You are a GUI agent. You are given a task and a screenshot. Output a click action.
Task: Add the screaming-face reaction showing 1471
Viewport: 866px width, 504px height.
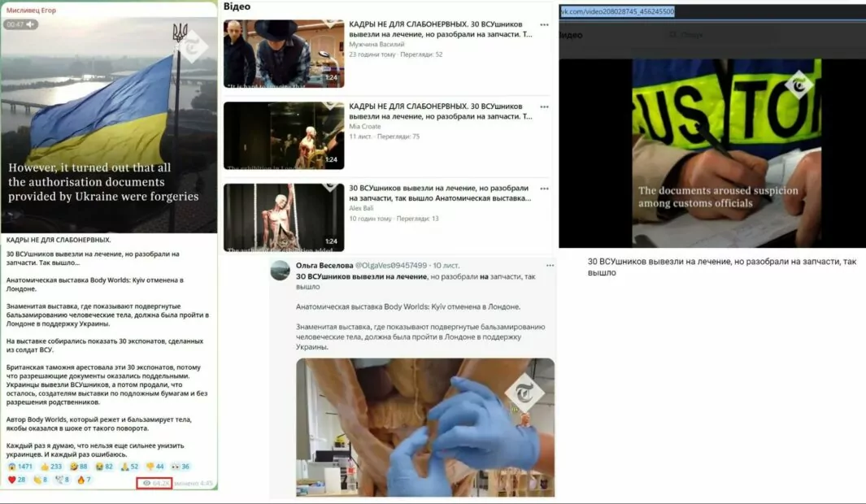(20, 467)
